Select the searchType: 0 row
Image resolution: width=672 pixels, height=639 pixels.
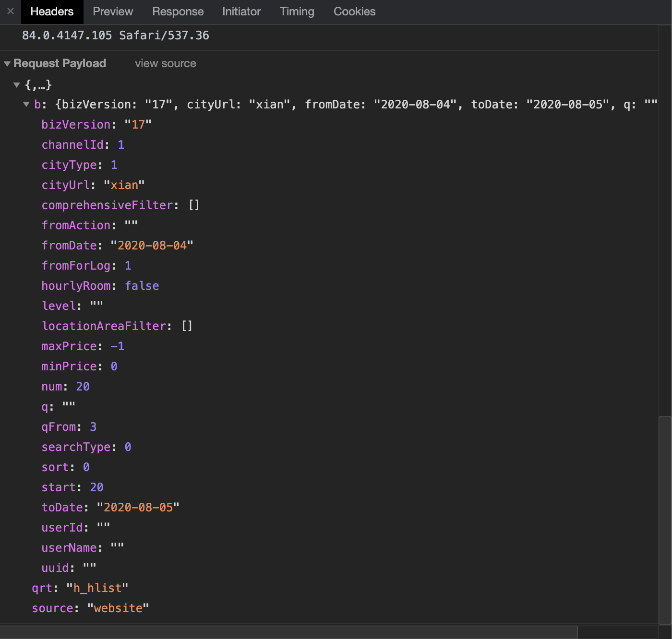coord(86,447)
